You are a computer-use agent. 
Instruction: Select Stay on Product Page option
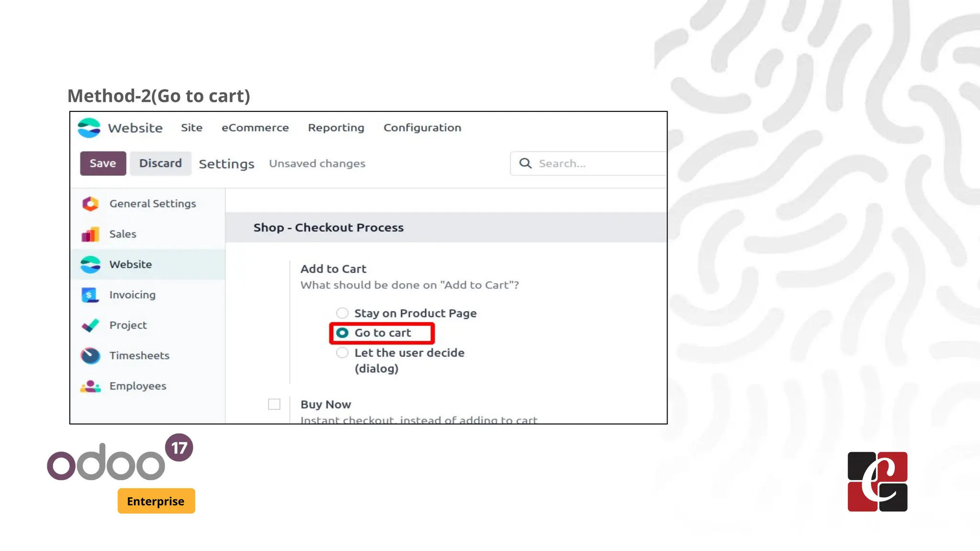[342, 313]
